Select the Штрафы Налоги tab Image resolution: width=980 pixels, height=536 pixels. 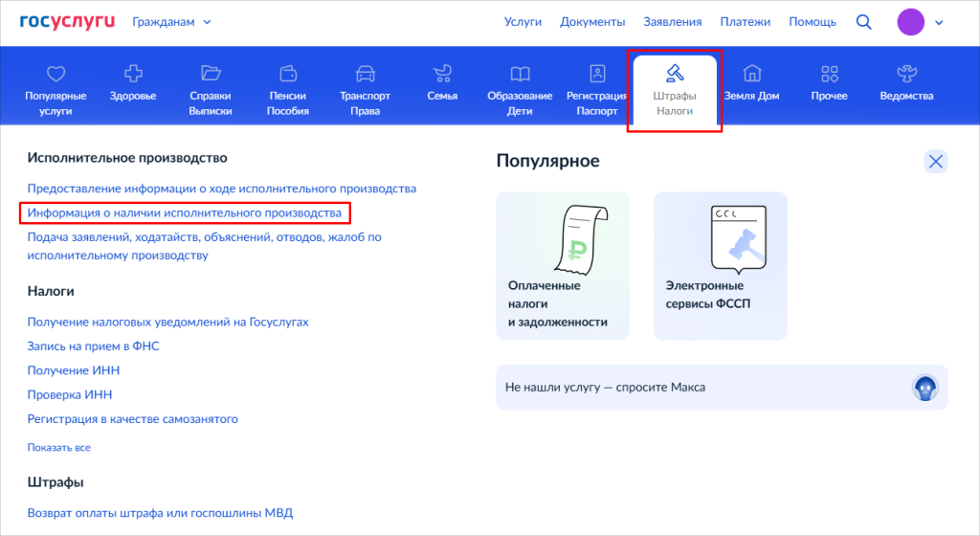pos(675,90)
